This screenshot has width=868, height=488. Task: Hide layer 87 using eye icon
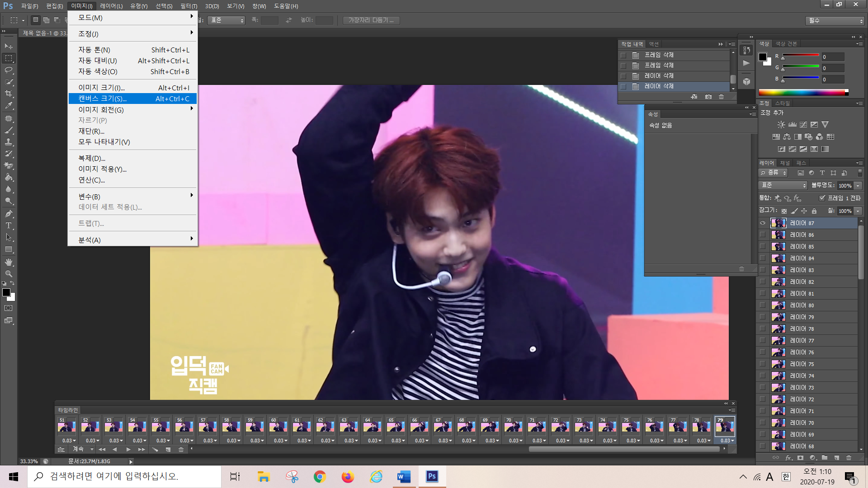[x=763, y=223]
